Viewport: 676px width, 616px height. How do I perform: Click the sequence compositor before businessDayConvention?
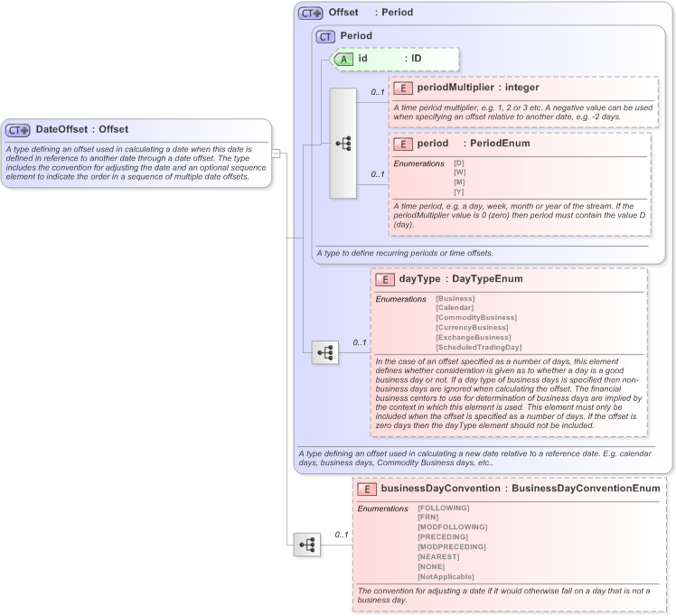click(307, 545)
